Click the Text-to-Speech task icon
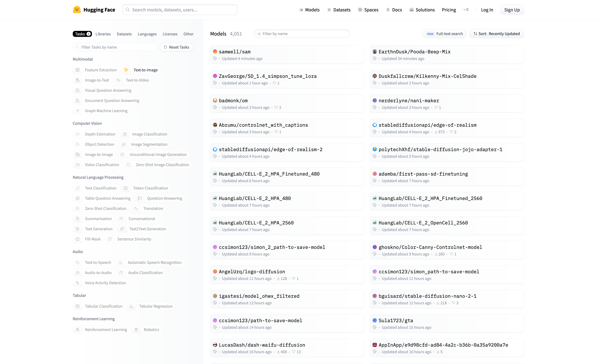The height and width of the screenshot is (364, 601). coord(78,262)
